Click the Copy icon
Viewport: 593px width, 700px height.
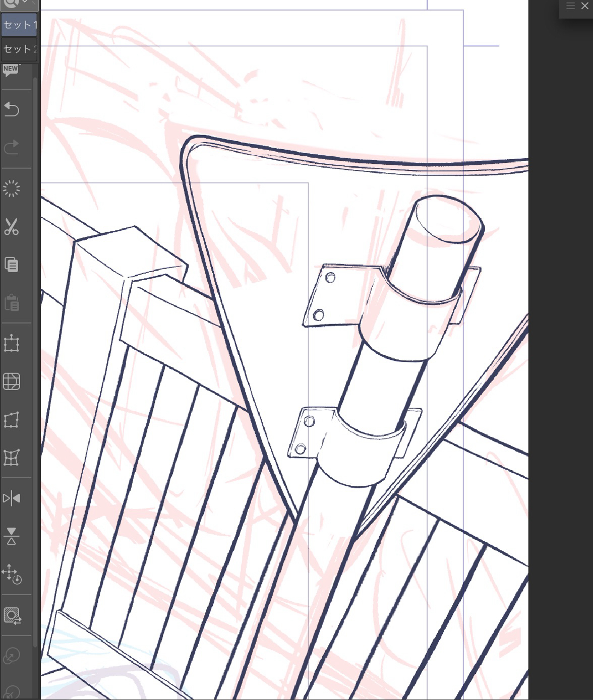(x=12, y=265)
